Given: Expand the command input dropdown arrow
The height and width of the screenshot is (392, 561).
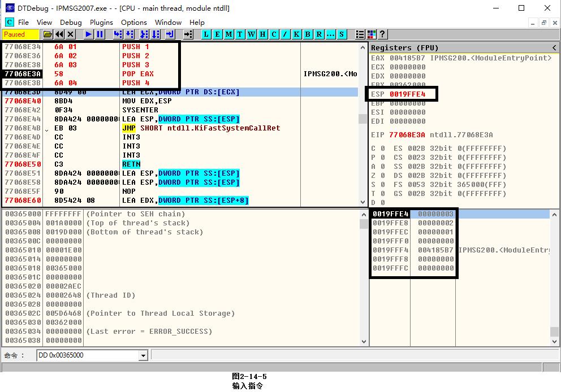Looking at the screenshot, I should pos(143,355).
